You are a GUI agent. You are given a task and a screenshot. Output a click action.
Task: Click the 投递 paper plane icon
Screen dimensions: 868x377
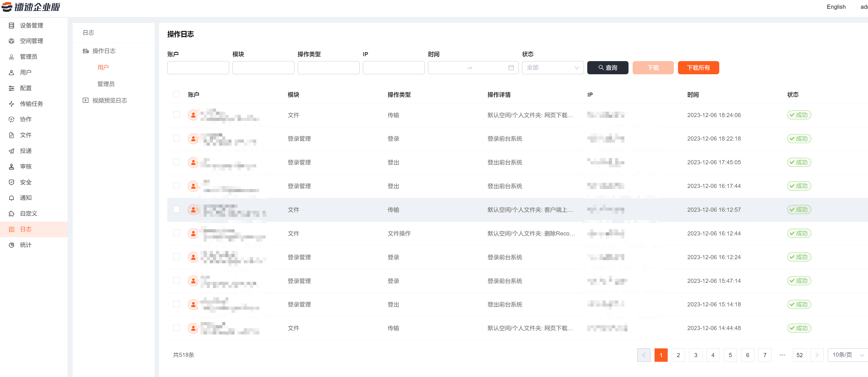click(x=11, y=151)
